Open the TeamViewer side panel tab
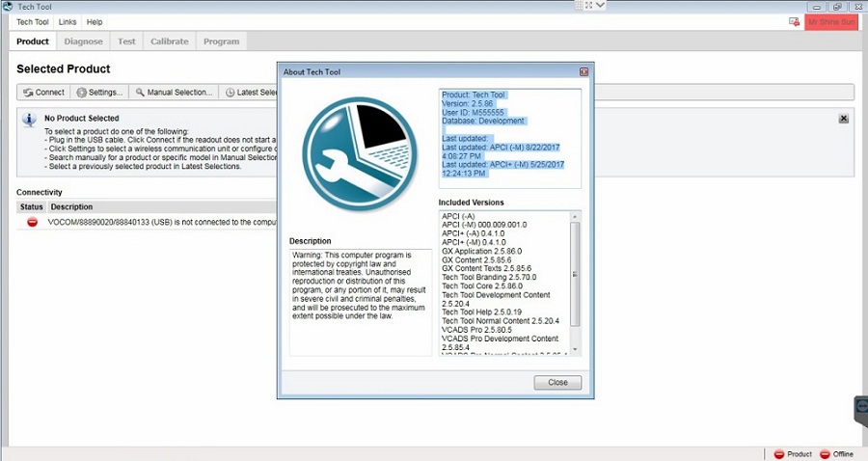 pyautogui.click(x=861, y=410)
